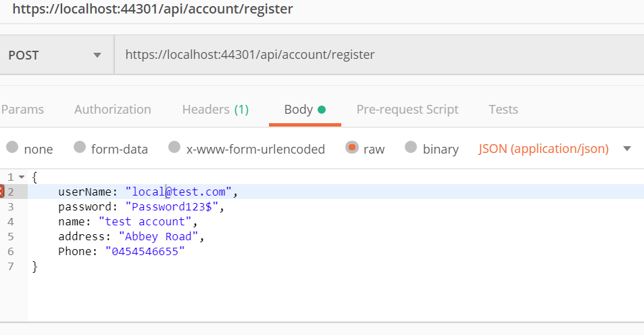The image size is (644, 335).
Task: Click the request URL input field
Action: click(378, 55)
